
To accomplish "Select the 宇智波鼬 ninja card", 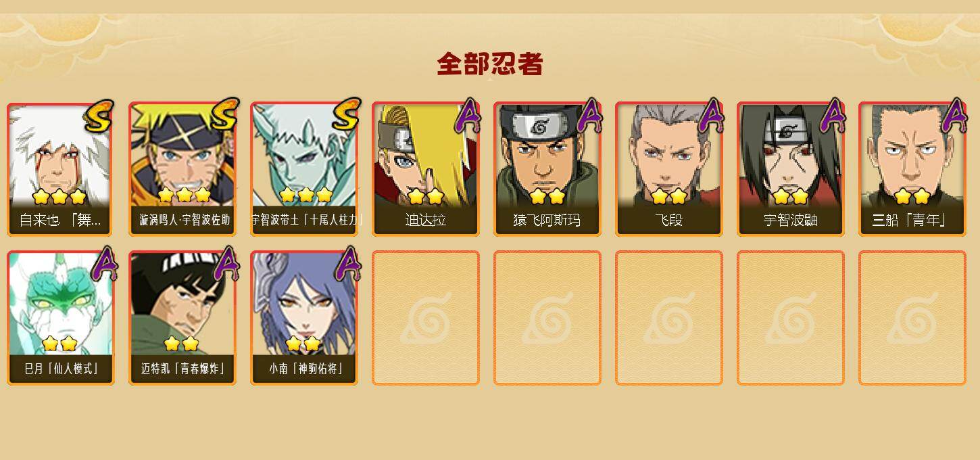I will [791, 169].
